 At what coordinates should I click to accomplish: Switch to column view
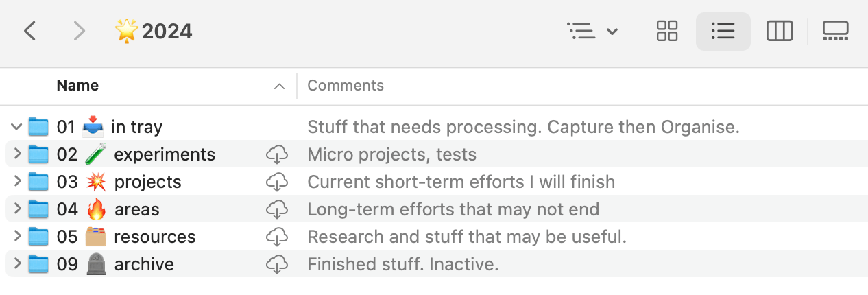pos(780,31)
